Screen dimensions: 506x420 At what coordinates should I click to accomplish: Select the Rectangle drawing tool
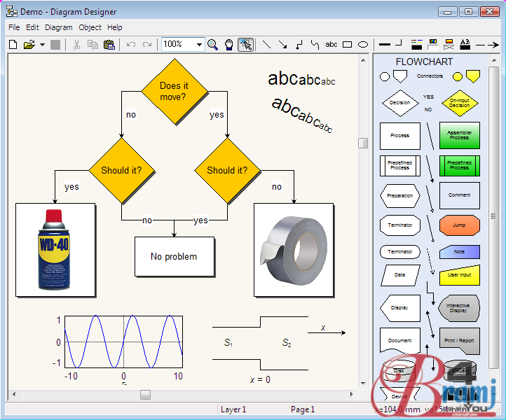pyautogui.click(x=348, y=45)
